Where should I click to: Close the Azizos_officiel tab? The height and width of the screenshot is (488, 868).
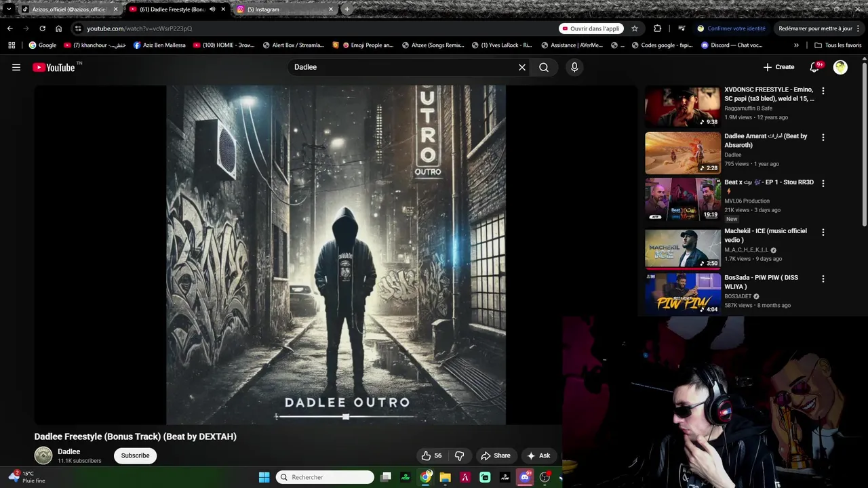115,9
